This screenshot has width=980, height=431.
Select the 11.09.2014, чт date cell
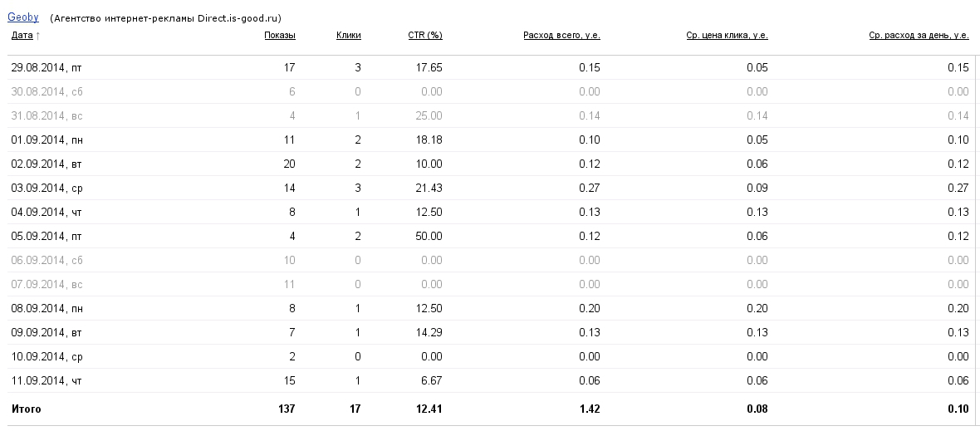click(47, 380)
